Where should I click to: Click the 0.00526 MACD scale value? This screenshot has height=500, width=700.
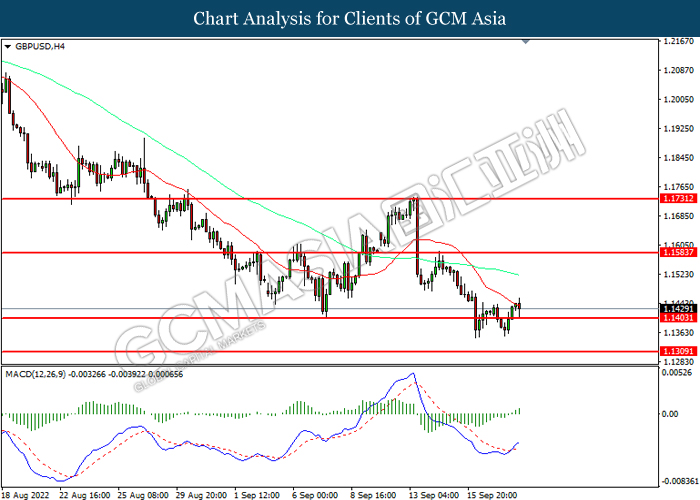(677, 372)
